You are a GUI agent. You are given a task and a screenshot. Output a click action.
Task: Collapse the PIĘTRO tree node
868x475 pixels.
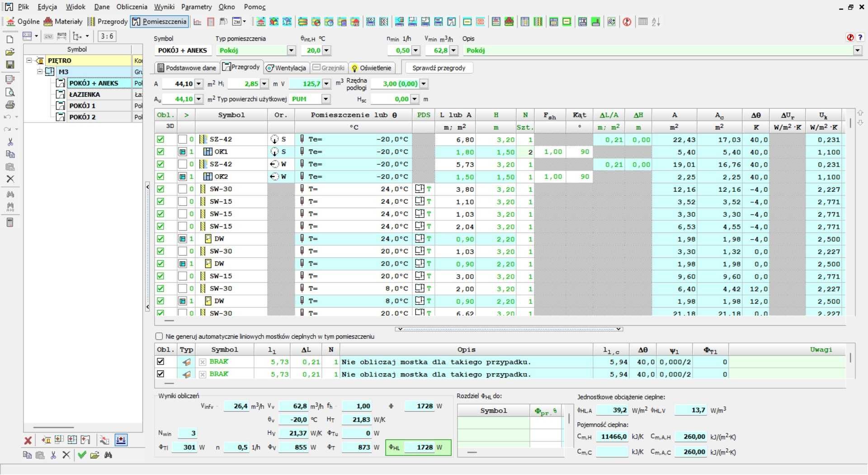pos(29,60)
